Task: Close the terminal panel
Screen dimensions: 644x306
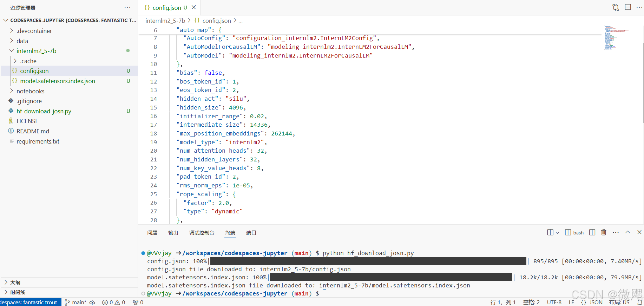Action: 639,232
